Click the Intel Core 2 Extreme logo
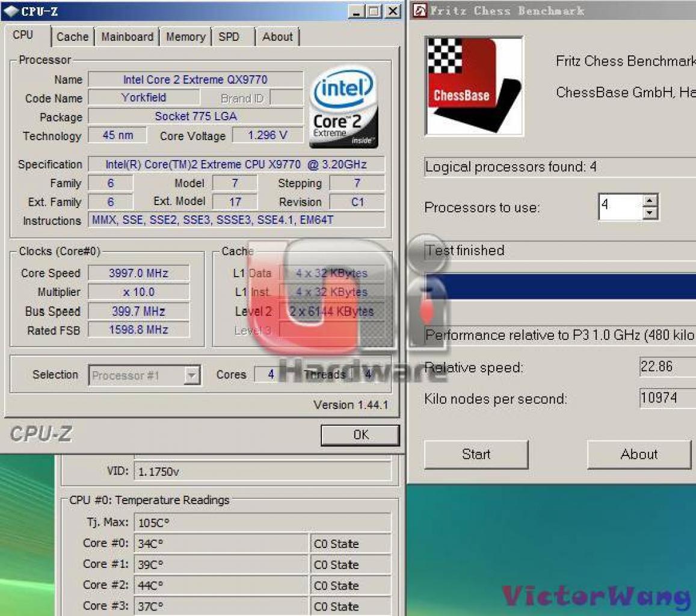Image resolution: width=696 pixels, height=616 pixels. (x=343, y=108)
